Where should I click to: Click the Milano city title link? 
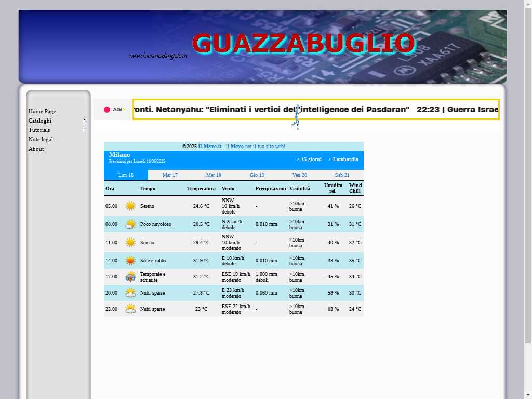119,155
